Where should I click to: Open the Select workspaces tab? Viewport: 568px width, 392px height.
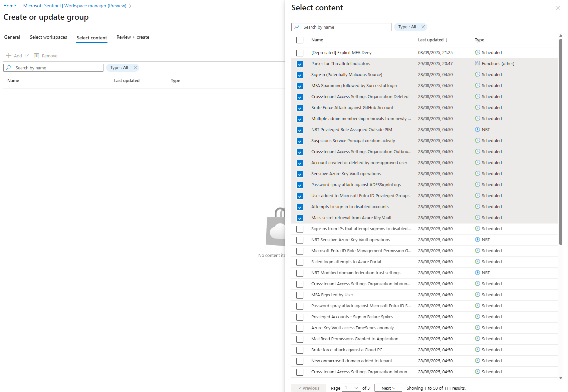pos(48,37)
